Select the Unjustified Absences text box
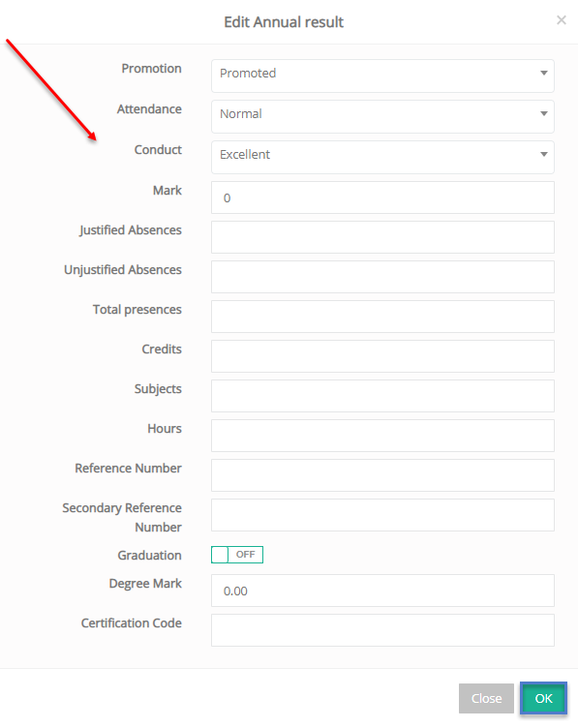Screen dimensions: 578x728 (382, 277)
